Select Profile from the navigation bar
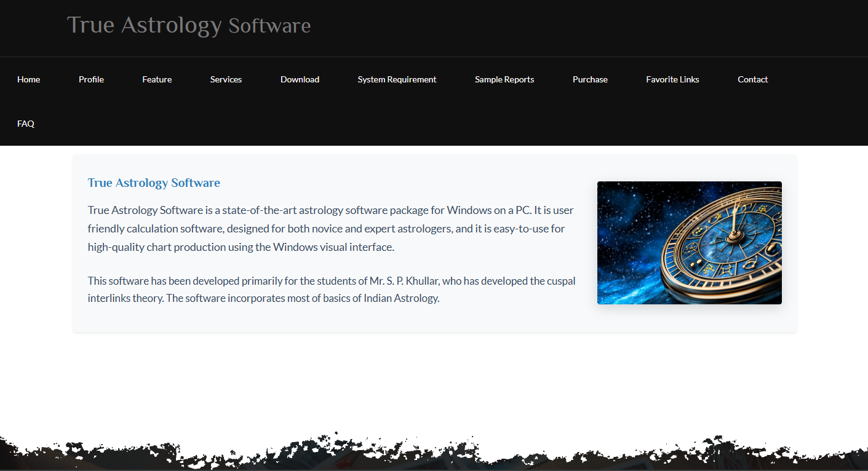 point(91,79)
